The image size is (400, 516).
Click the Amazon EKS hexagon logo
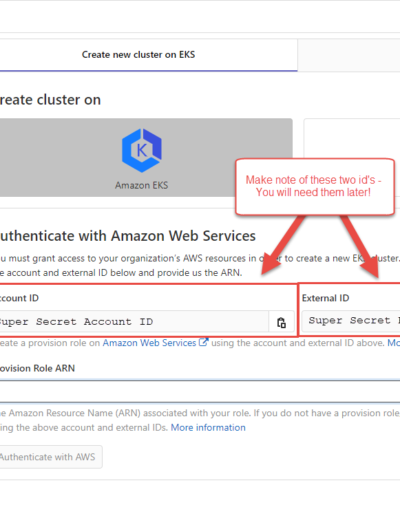pyautogui.click(x=142, y=150)
